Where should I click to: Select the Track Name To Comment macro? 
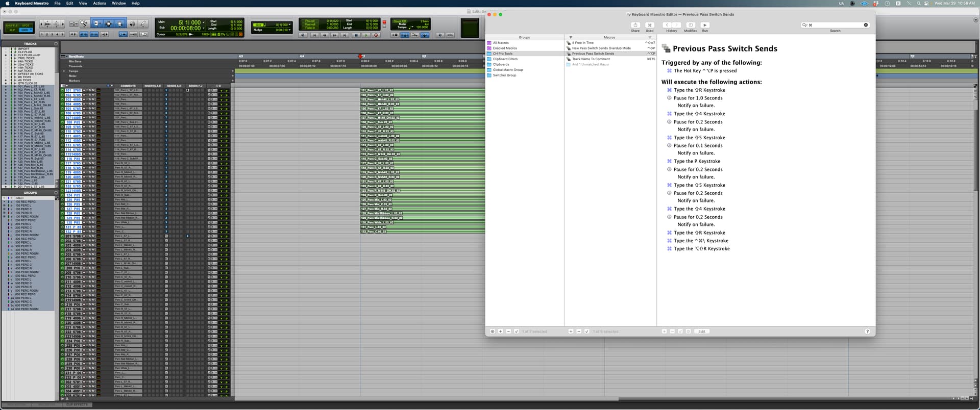click(x=610, y=59)
